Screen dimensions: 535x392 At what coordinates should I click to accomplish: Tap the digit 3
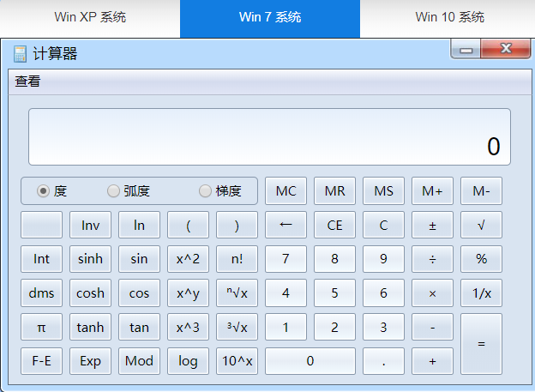pos(383,327)
